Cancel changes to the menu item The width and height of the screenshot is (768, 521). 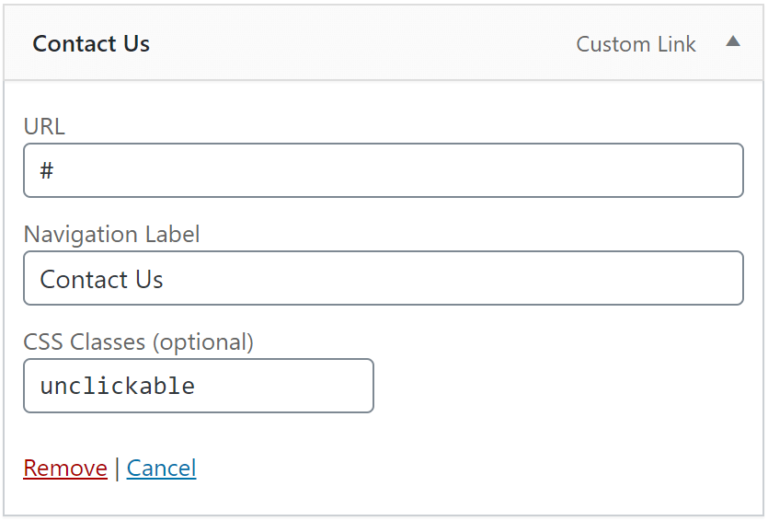point(161,468)
